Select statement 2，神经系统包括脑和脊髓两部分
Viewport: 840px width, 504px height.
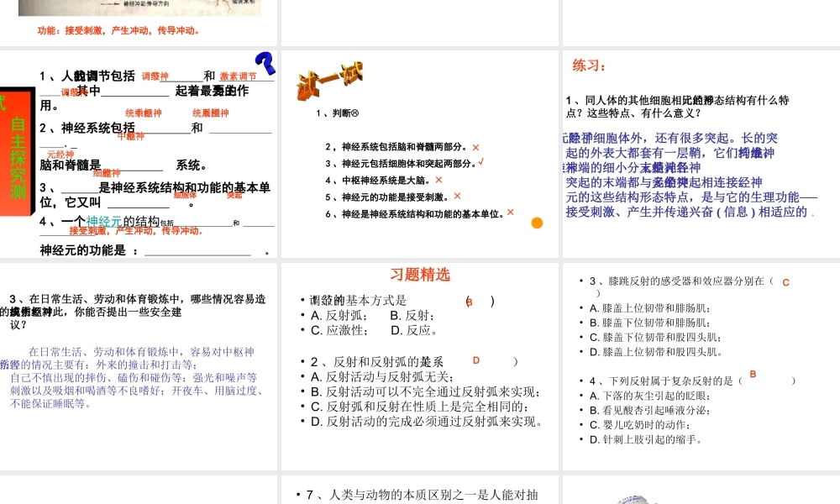click(396, 147)
